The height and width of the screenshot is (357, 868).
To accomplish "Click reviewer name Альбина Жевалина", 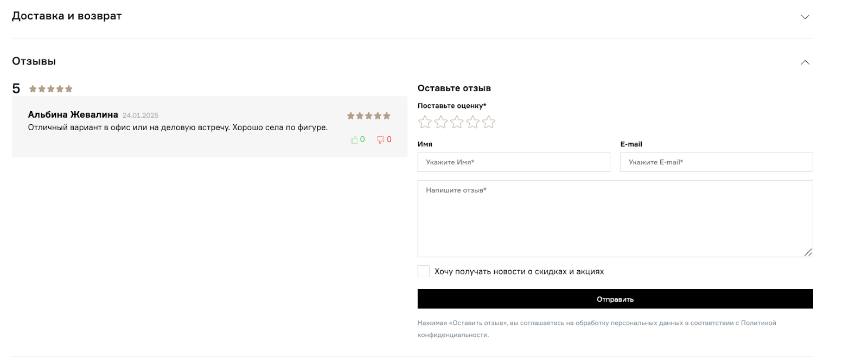I will [x=73, y=114].
